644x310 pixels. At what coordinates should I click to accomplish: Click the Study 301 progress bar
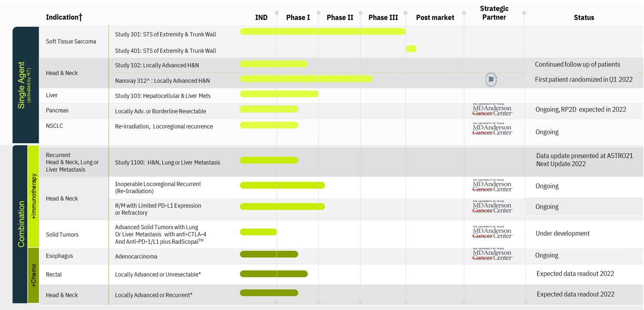pos(322,31)
